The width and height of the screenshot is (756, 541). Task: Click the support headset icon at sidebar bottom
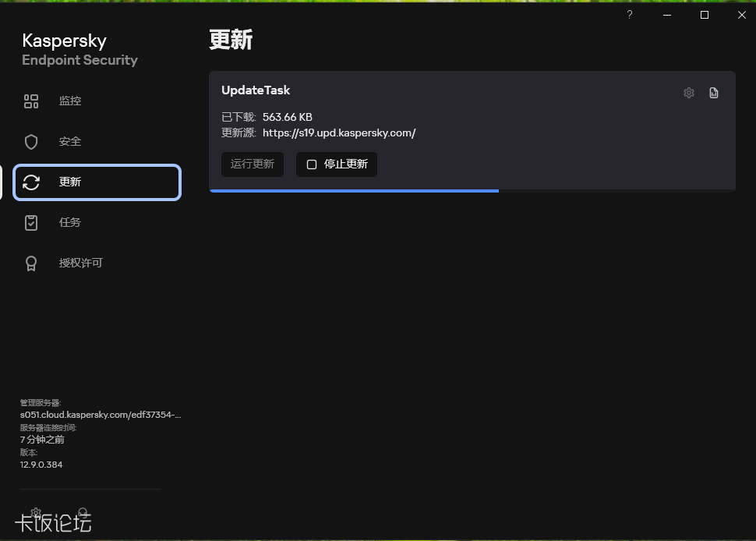click(x=83, y=513)
